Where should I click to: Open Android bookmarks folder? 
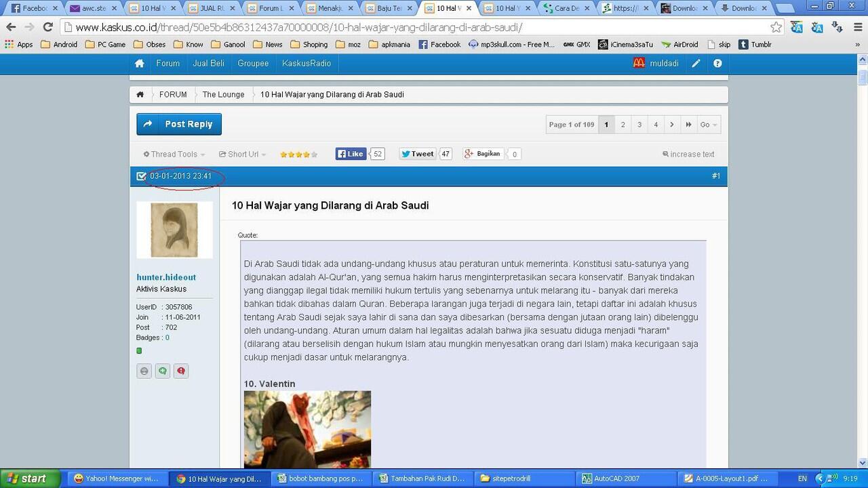59,45
